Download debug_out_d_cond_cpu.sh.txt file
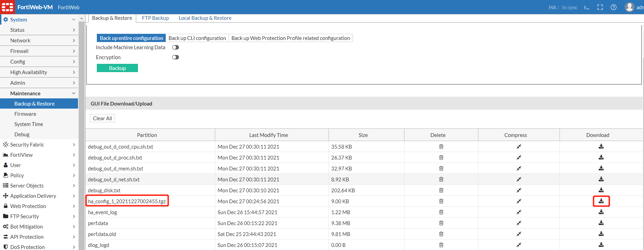 pos(601,147)
